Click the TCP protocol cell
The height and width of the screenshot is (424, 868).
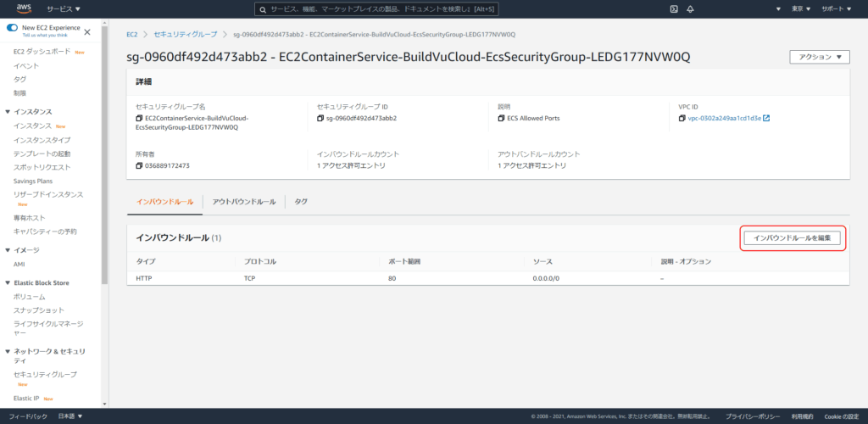(249, 278)
